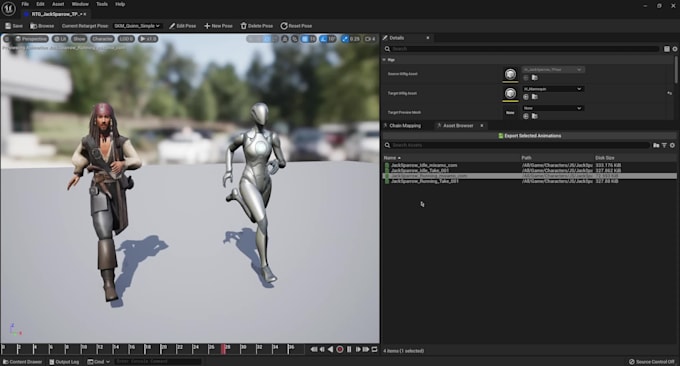
Task: Browse to Target Preview Mesh folder icon
Action: coord(535,116)
